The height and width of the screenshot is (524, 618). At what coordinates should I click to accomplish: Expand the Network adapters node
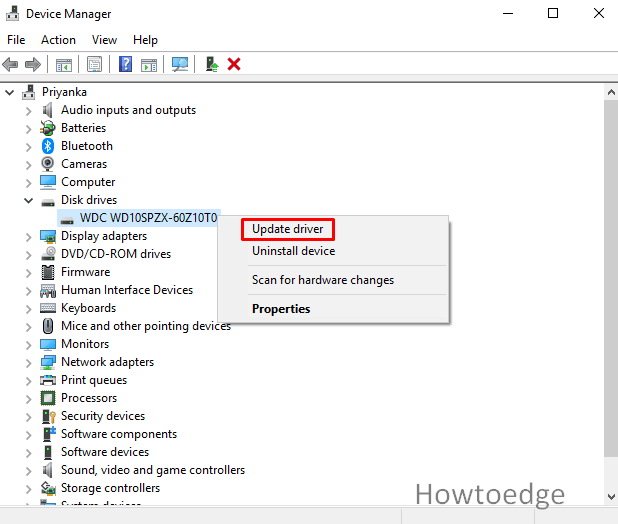pos(28,362)
